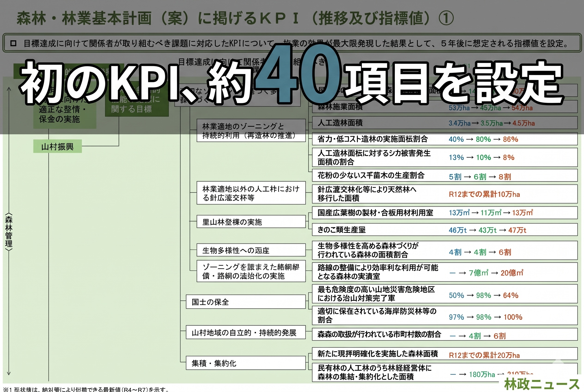Click the 国土の保全 box
Image resolution: width=584 pixels, height=392 pixels.
pos(245,302)
